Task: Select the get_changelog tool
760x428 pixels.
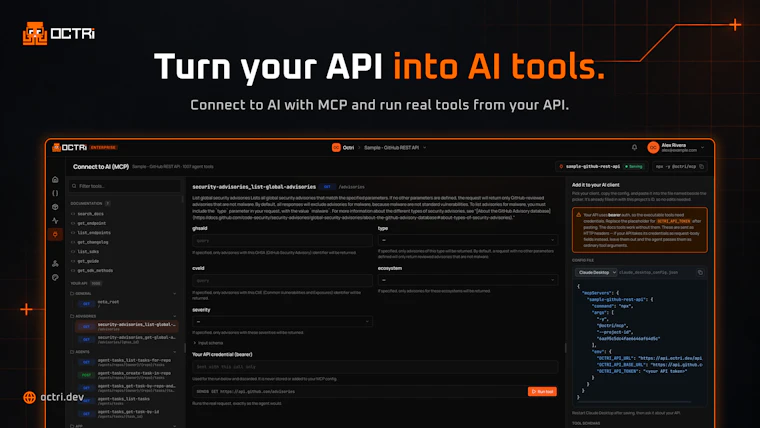Action: [93, 242]
